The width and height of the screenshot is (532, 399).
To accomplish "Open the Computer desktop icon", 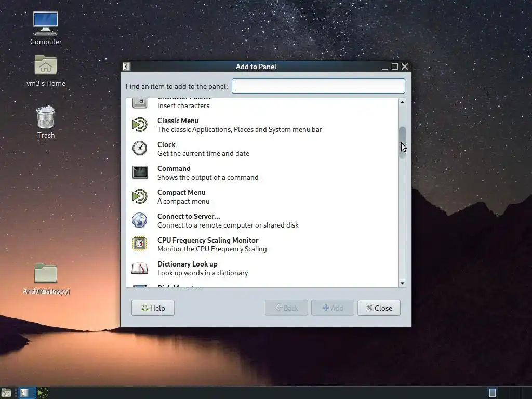I will [46, 23].
